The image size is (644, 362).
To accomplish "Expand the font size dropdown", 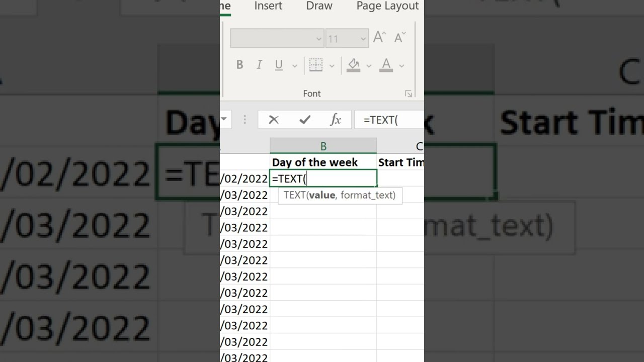I will (x=363, y=39).
